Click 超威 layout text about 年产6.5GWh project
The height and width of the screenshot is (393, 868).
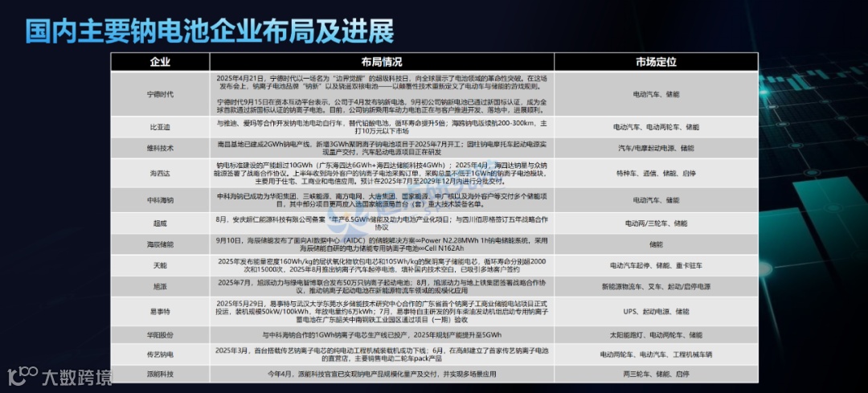click(382, 223)
